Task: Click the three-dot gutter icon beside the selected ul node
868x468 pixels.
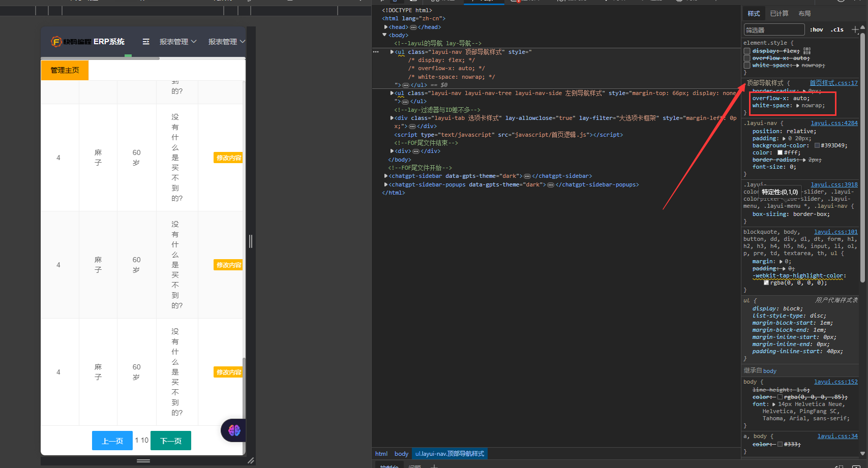Action: click(x=376, y=52)
